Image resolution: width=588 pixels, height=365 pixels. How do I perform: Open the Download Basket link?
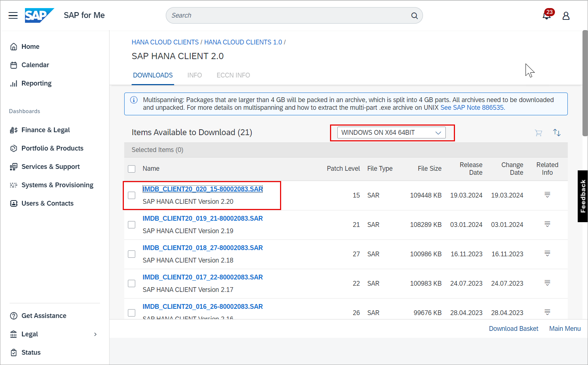click(x=513, y=329)
